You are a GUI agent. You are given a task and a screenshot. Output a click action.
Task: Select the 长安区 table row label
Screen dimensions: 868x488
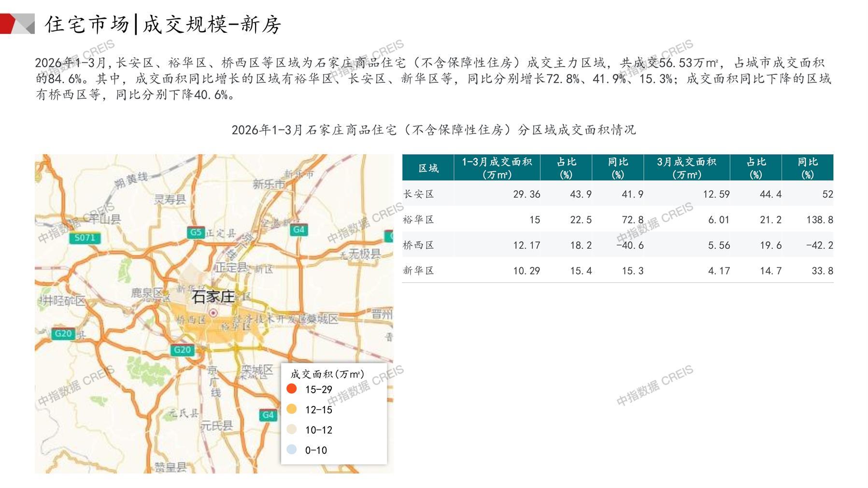coord(419,194)
